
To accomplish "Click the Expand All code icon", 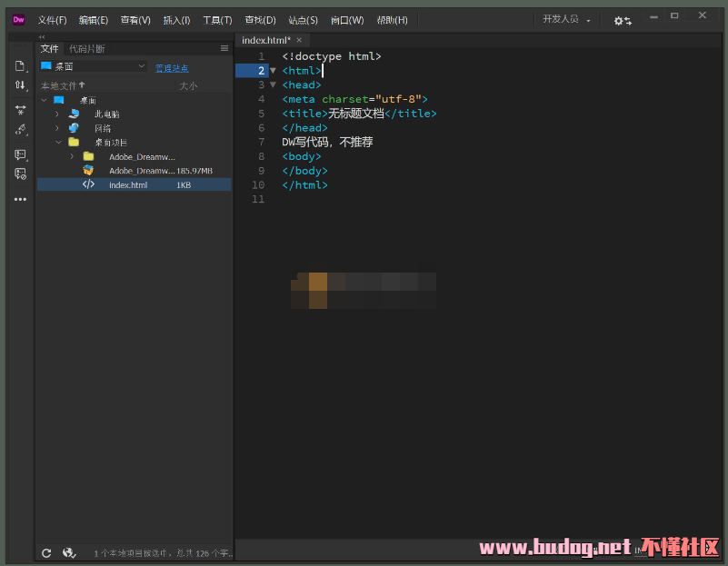I will click(20, 109).
